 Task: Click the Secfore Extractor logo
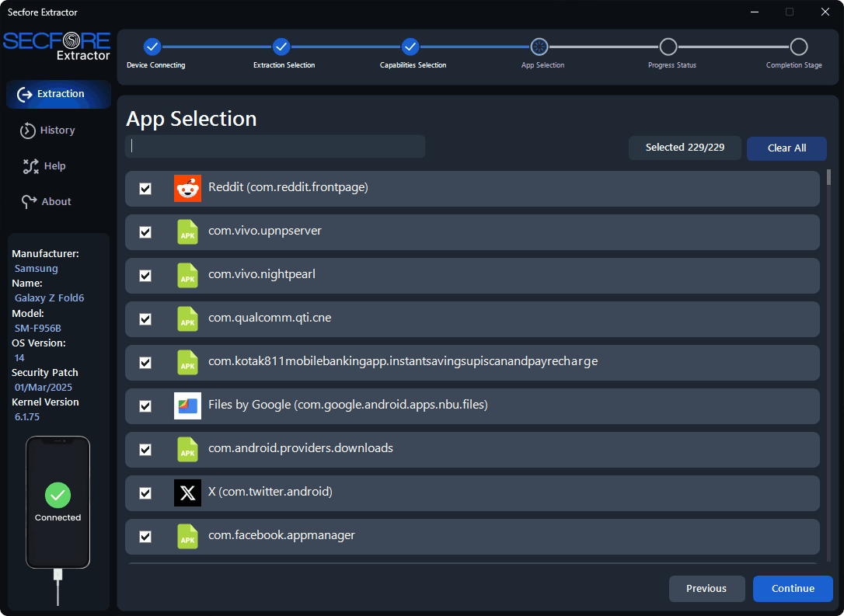[57, 47]
